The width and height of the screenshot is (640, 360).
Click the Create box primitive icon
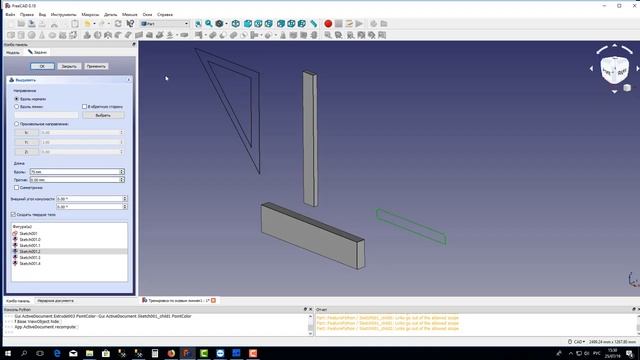point(11,35)
